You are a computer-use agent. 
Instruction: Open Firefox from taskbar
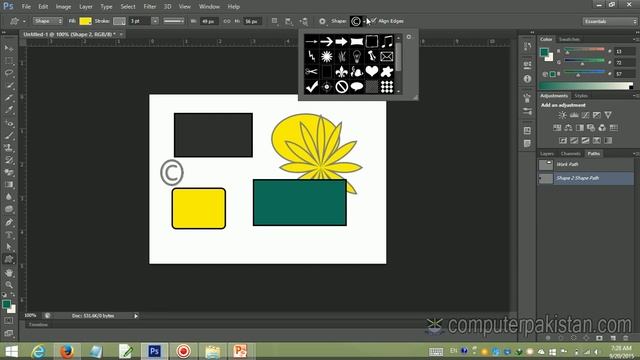click(x=67, y=351)
